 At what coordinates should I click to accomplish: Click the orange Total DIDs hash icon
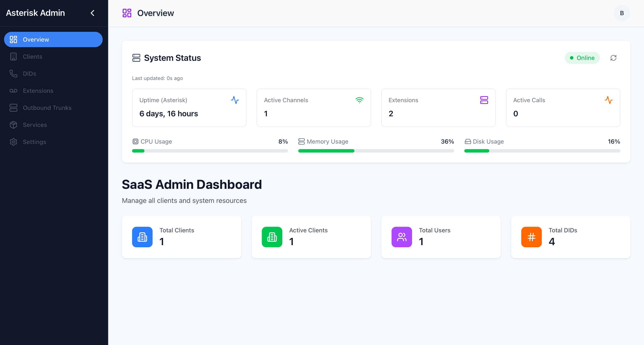point(531,237)
